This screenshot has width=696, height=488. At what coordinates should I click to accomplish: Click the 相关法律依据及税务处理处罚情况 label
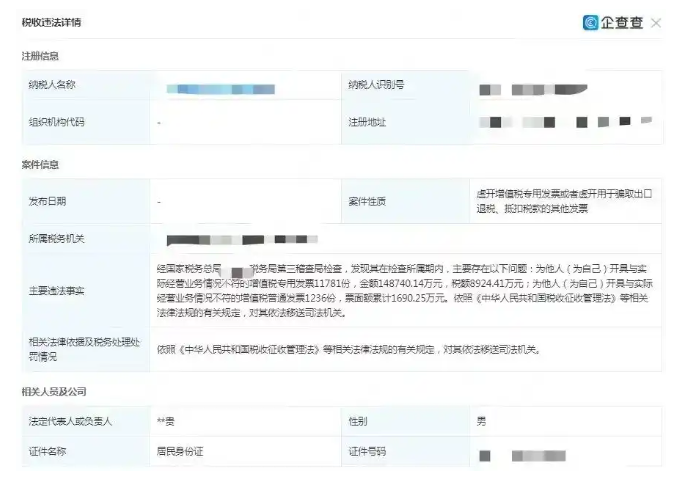(84, 349)
